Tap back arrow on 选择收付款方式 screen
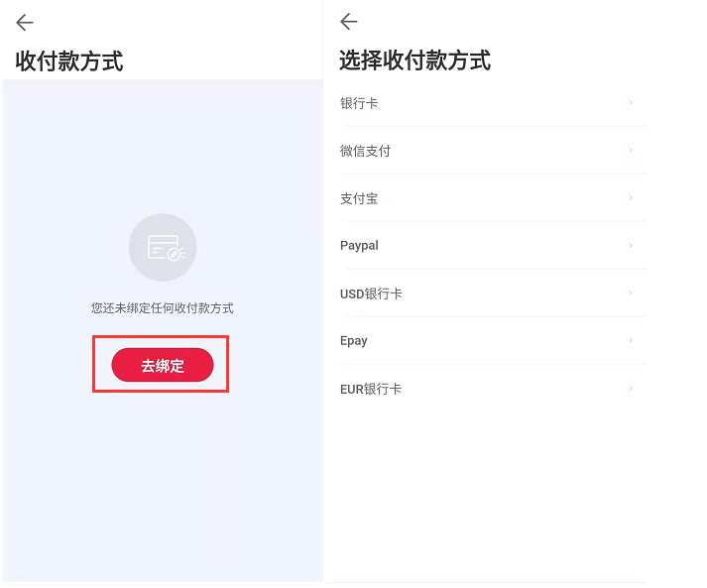The width and height of the screenshot is (707, 588). [x=348, y=22]
